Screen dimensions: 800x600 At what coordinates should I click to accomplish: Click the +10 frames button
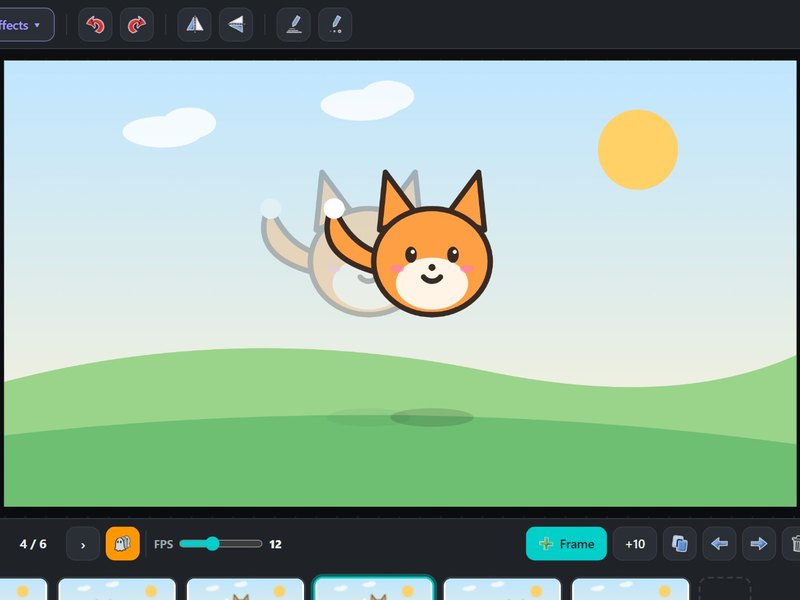click(x=635, y=544)
